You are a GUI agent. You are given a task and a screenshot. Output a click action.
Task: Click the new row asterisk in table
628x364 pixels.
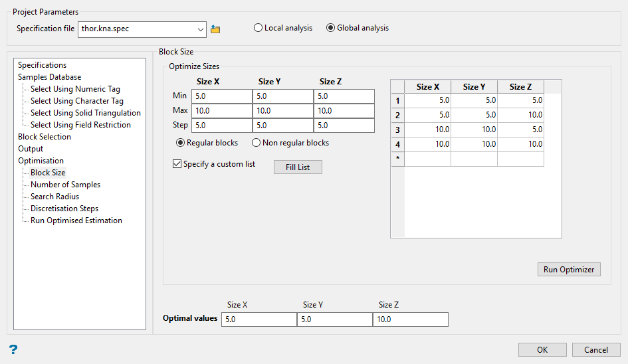397,159
